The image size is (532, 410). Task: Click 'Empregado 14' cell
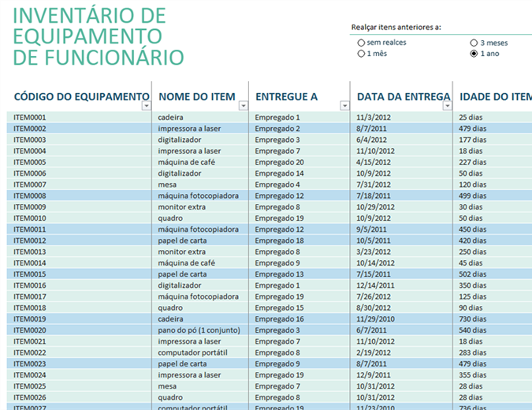pyautogui.click(x=280, y=173)
